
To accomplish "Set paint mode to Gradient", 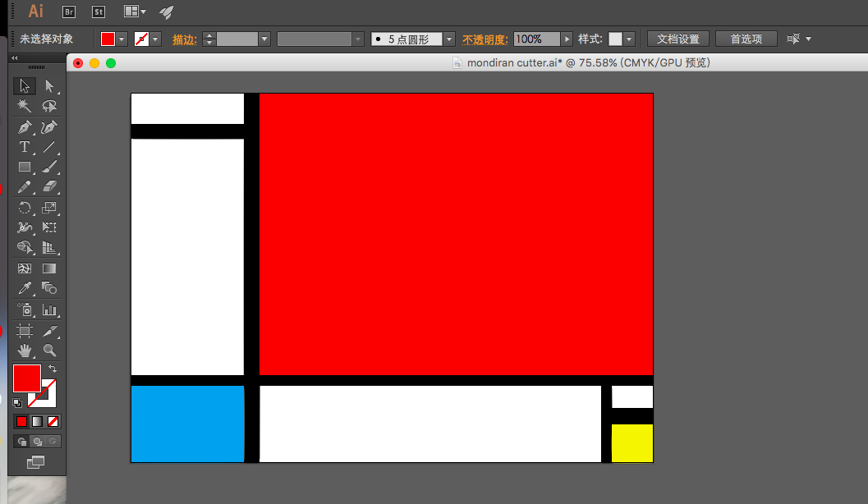I will [37, 422].
